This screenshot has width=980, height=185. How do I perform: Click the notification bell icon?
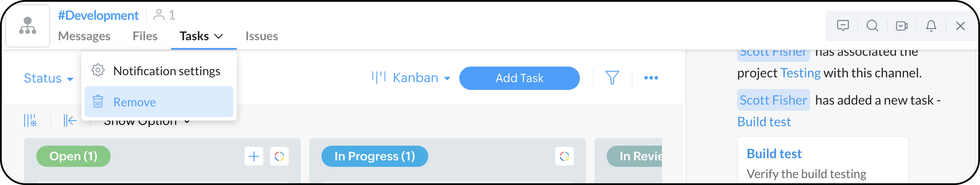click(931, 26)
